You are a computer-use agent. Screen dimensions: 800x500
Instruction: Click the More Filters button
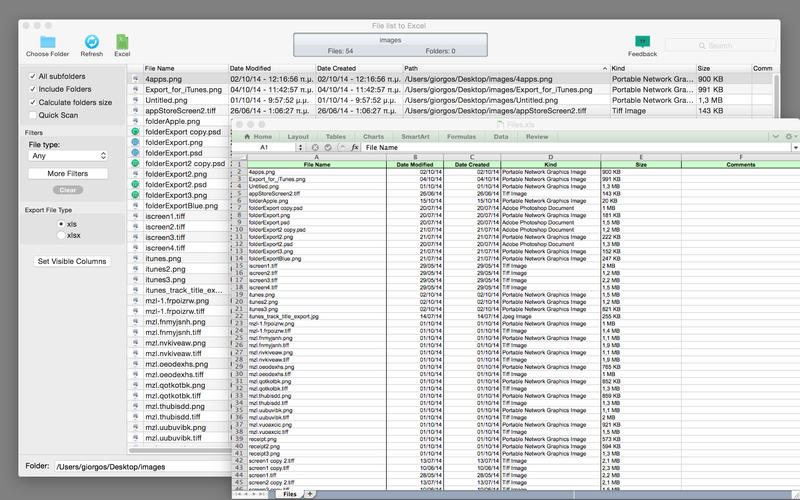click(x=68, y=174)
